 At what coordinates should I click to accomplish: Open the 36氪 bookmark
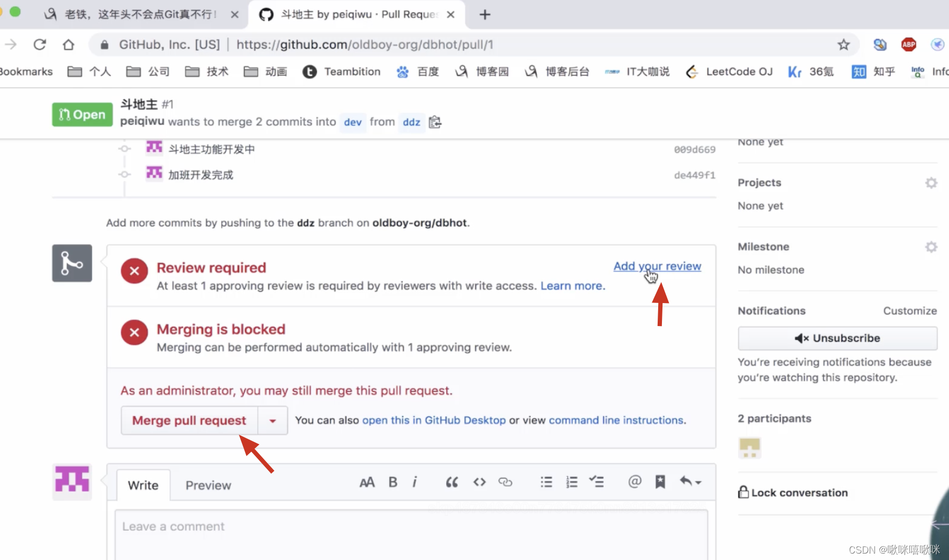point(811,72)
